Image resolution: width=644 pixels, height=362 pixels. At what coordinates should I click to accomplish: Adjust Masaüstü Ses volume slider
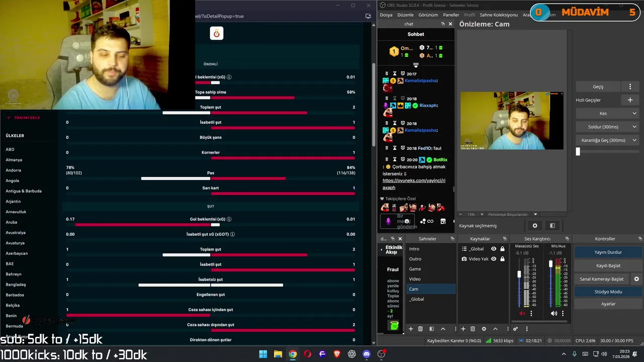coord(519,274)
